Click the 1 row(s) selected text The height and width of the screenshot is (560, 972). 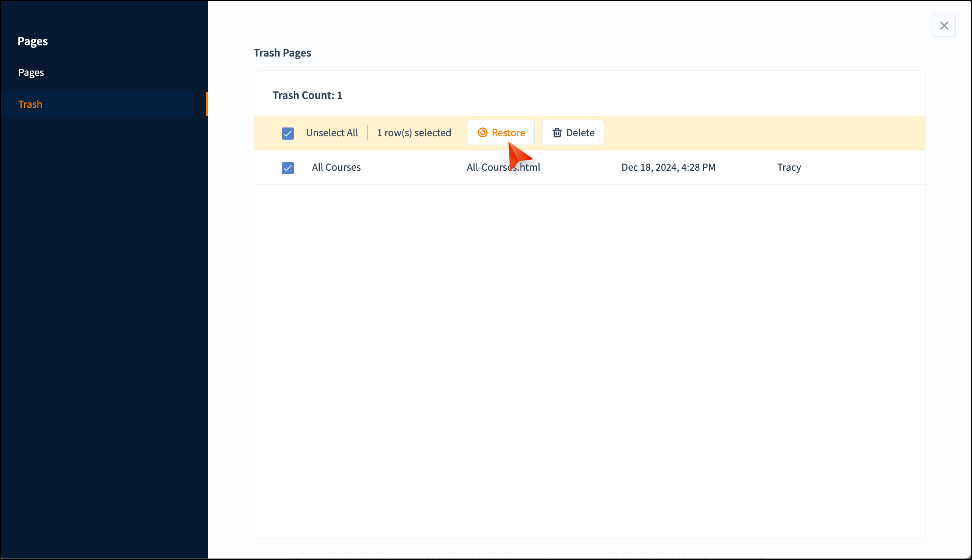(413, 133)
